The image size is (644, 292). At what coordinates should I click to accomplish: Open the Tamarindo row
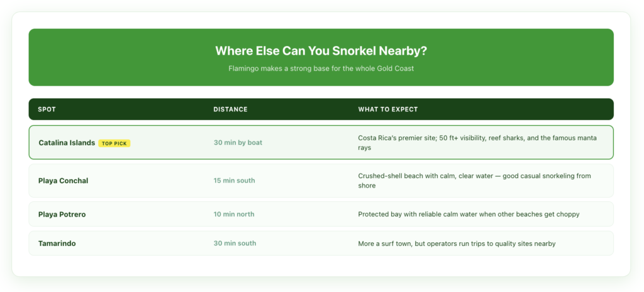click(x=321, y=243)
